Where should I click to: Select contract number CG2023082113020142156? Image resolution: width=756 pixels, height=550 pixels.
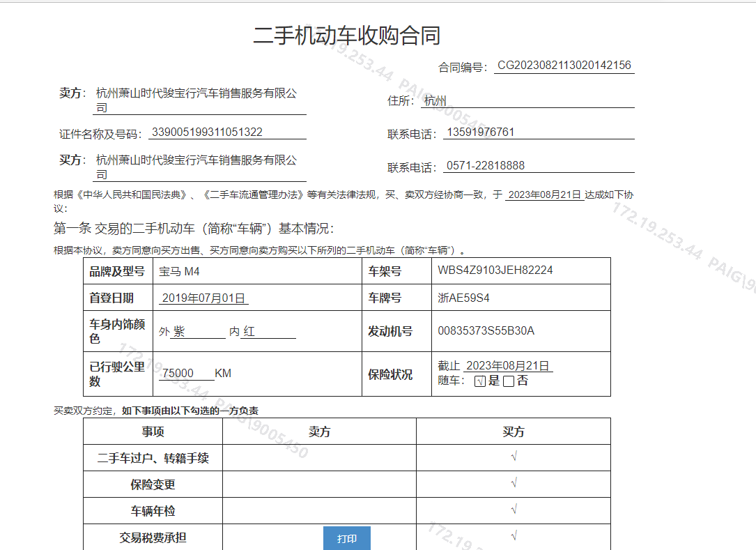point(564,66)
